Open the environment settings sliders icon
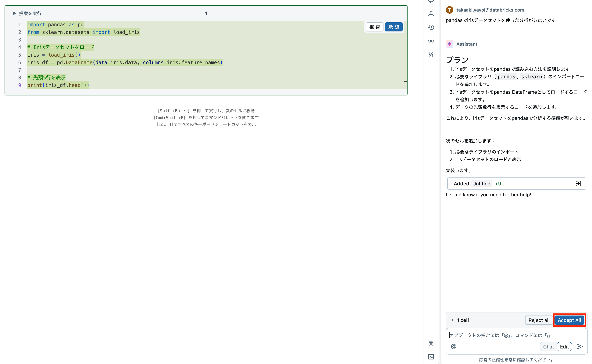Viewport: 592px width, 364px height. tap(431, 55)
